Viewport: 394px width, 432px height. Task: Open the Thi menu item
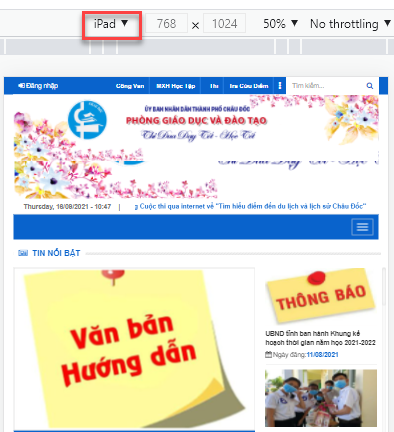coord(214,86)
